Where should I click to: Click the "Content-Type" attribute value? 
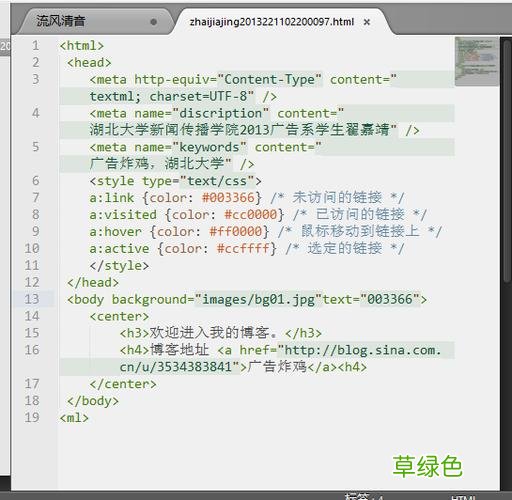270,80
